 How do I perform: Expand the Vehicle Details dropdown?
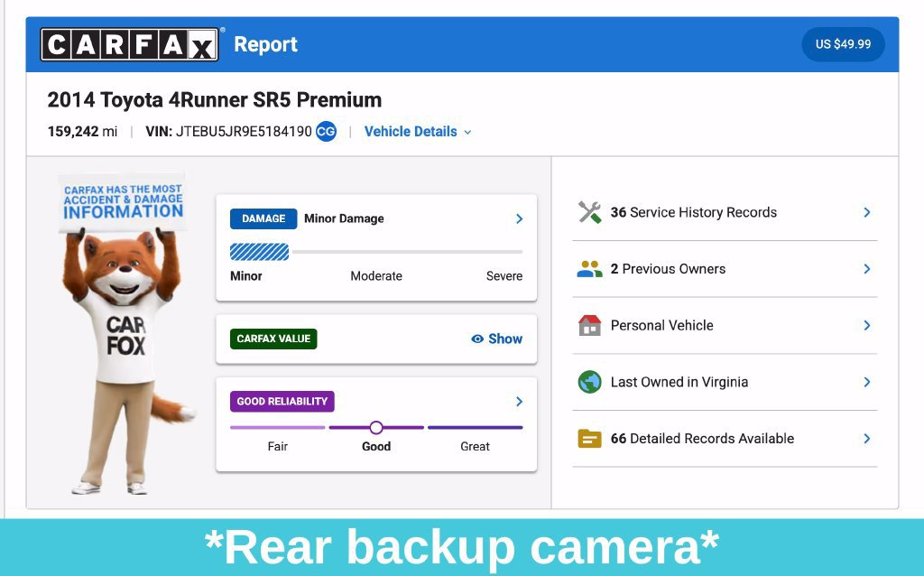pos(418,132)
